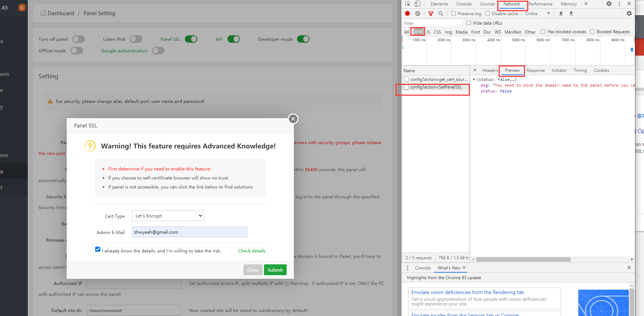Screen dimensions: 644x316
Task: Turn off the Panel SSL toggle
Action: 191,39
